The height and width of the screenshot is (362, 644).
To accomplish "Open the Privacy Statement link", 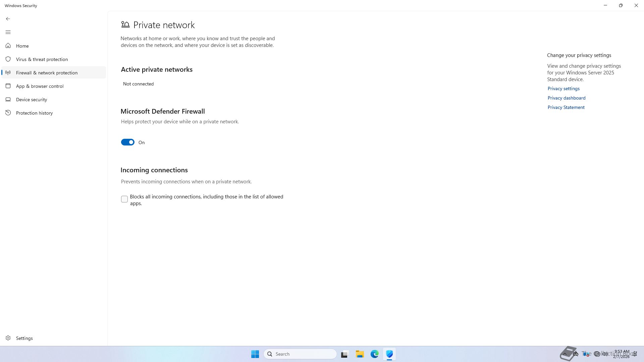I will 566,107.
